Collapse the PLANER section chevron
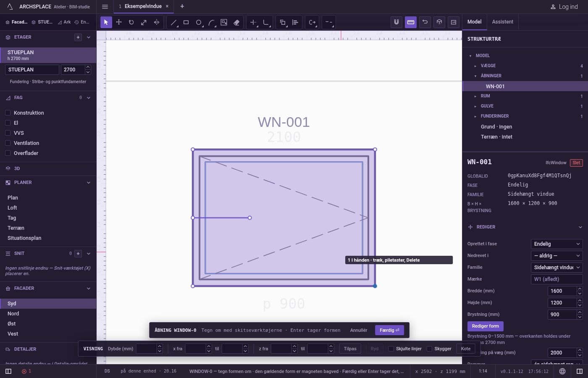This screenshot has width=588, height=378. coord(89,183)
